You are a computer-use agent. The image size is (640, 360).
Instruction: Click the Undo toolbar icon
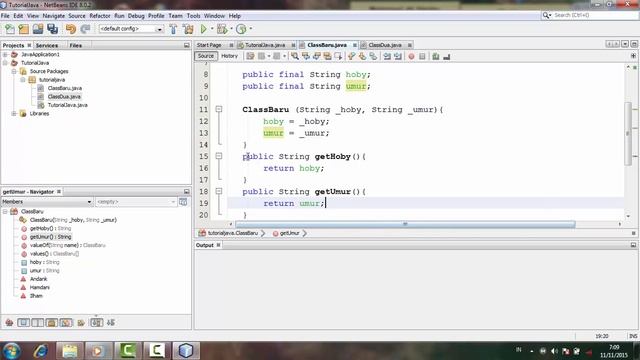71,29
